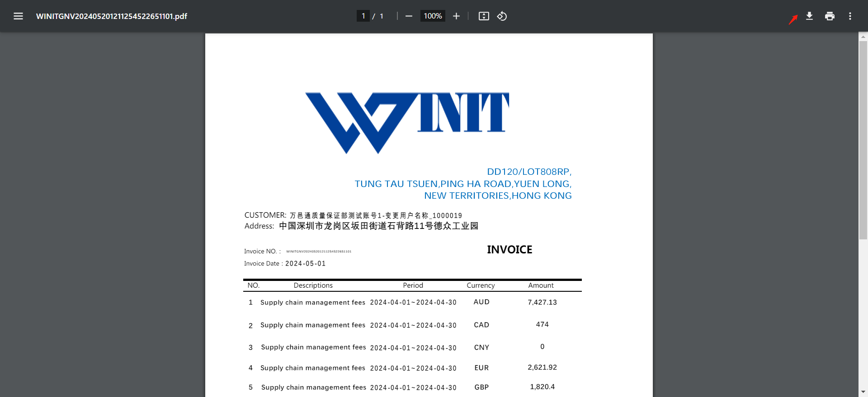Click the invoice date 2024-05-01
The image size is (868, 397).
coord(306,264)
